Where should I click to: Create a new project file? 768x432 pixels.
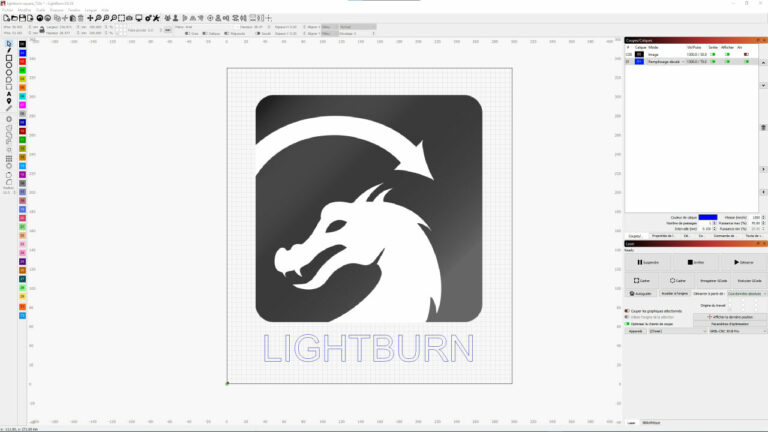click(x=6, y=18)
